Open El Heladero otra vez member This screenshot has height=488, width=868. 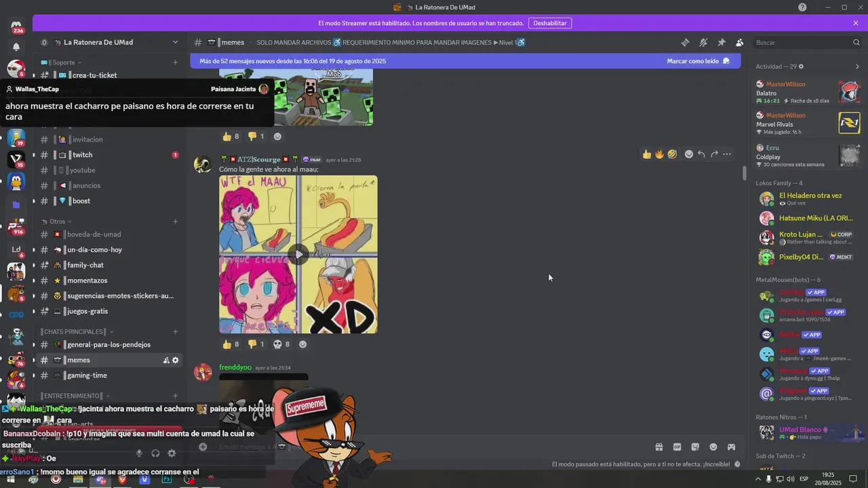pos(808,199)
